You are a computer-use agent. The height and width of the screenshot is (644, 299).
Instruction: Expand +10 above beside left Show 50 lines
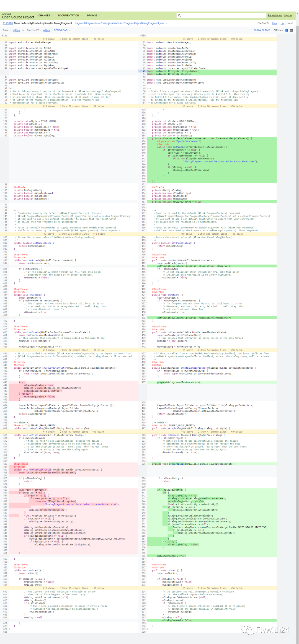point(49,588)
